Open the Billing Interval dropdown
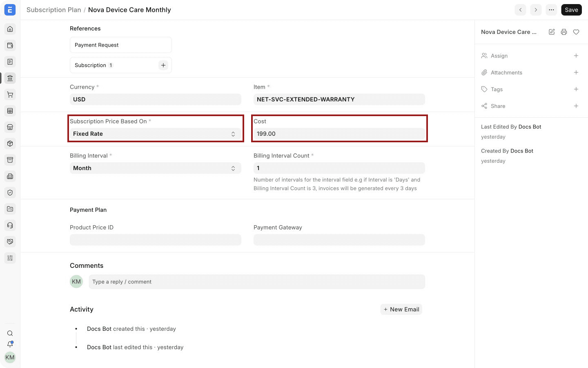The image size is (588, 368). pos(156,168)
